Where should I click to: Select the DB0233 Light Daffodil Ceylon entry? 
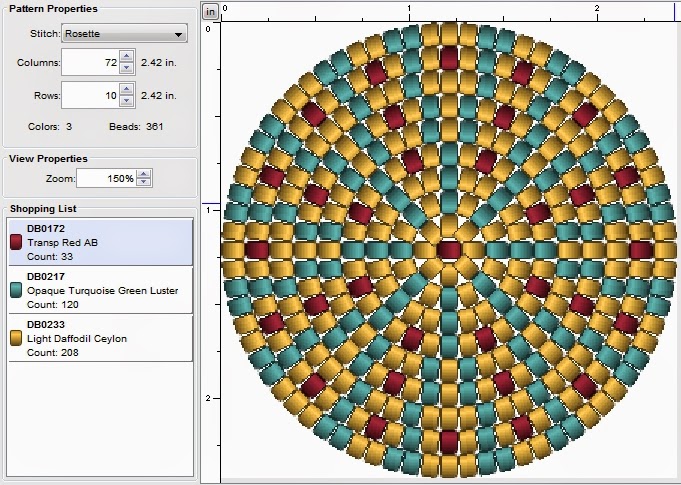[100, 338]
